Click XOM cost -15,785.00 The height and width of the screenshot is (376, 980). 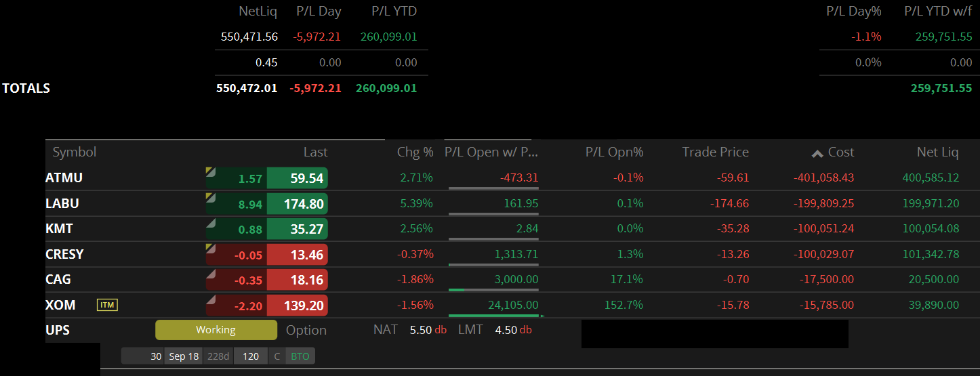(827, 305)
